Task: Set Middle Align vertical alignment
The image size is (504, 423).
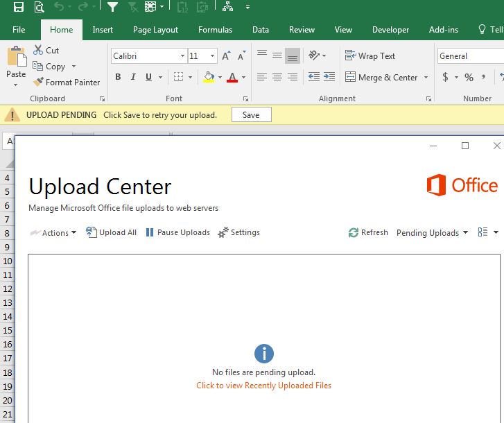Action: 277,55
